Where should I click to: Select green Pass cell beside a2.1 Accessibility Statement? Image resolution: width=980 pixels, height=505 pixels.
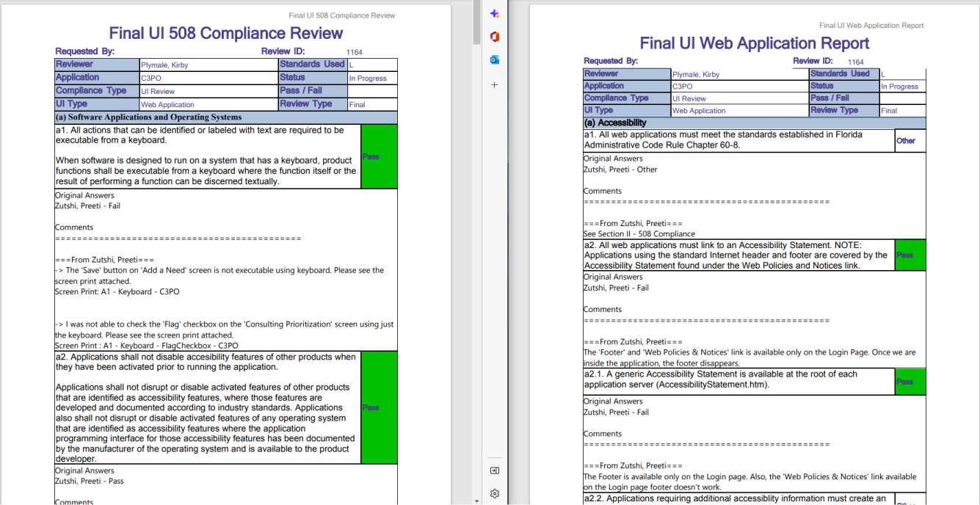coord(910,382)
